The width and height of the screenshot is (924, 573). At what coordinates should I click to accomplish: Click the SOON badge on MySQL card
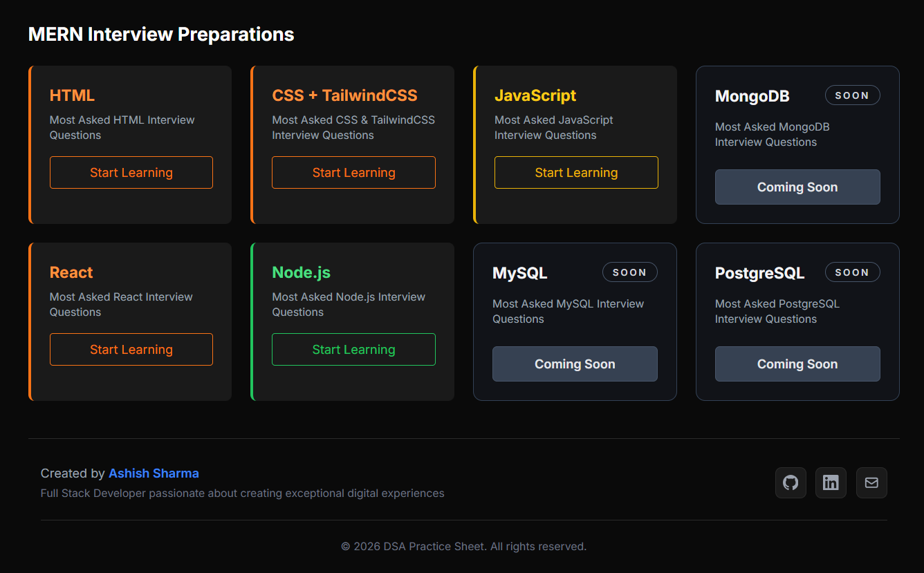tap(629, 272)
